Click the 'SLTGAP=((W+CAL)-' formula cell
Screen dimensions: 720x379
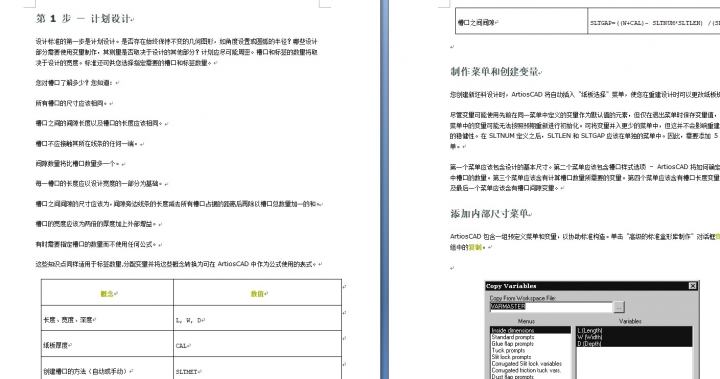click(x=654, y=22)
